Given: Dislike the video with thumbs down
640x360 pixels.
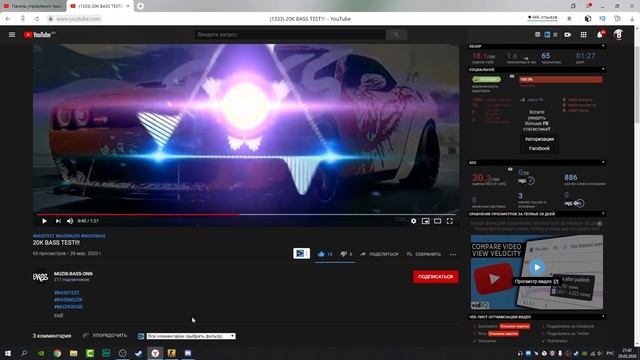Looking at the screenshot, I should click(344, 254).
